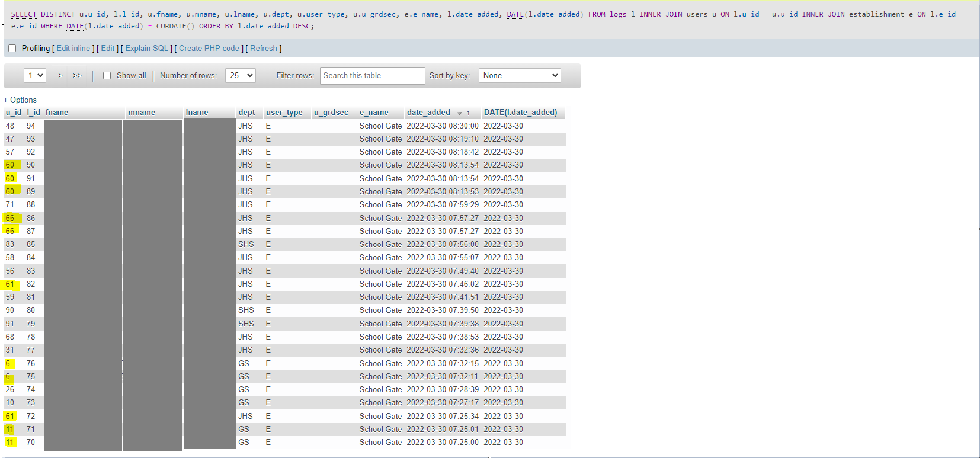980x458 pixels.
Task: Select the cell '2022-03-30 07:25:34'
Action: click(443, 416)
